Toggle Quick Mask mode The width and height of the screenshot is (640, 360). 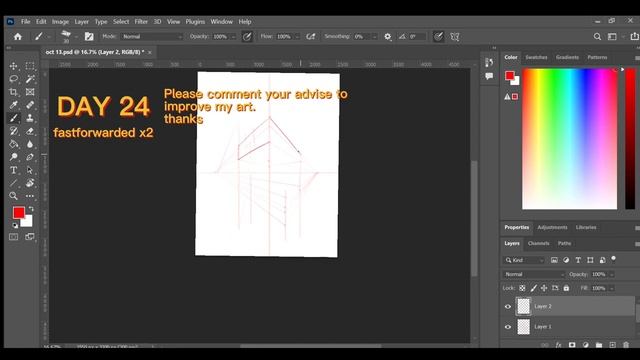13,237
